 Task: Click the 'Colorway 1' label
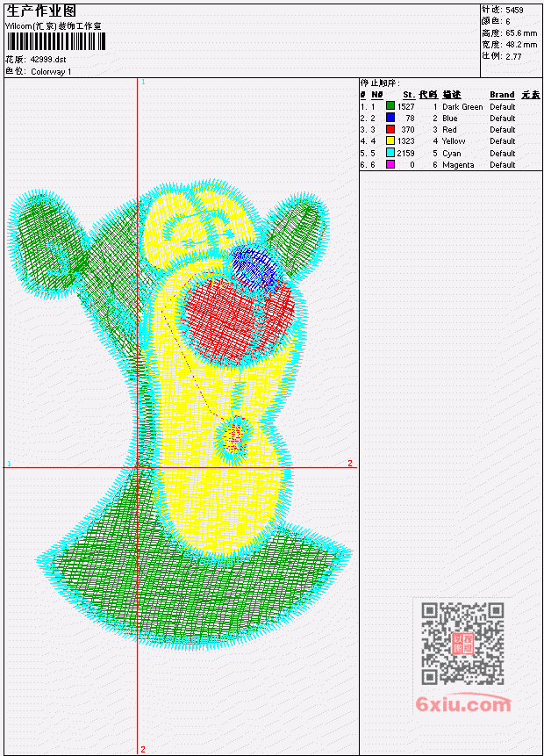click(51, 72)
